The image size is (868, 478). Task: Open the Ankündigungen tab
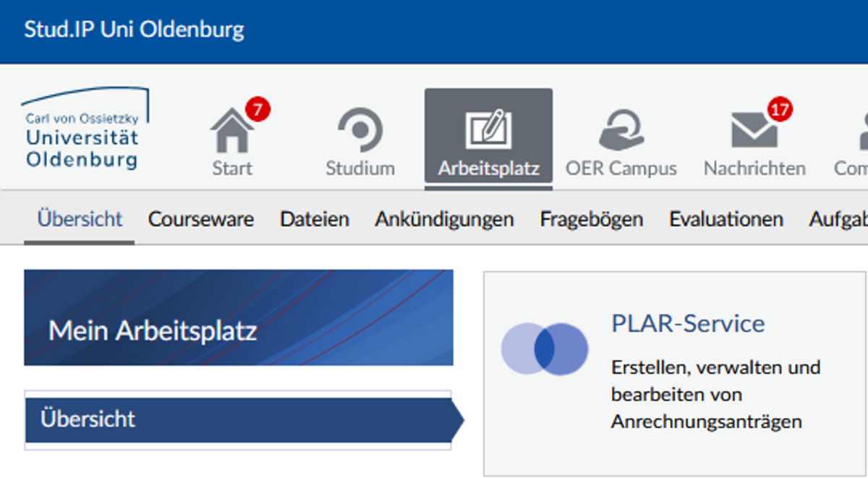pos(444,219)
